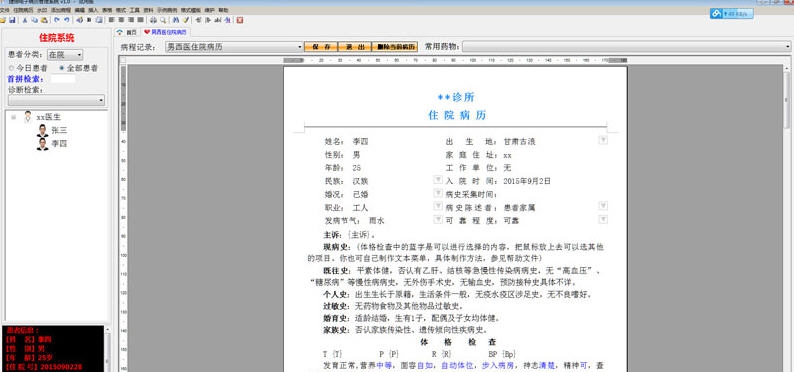Click the {主诉} placeholder field
Screen dimensions: 794x372
point(360,235)
